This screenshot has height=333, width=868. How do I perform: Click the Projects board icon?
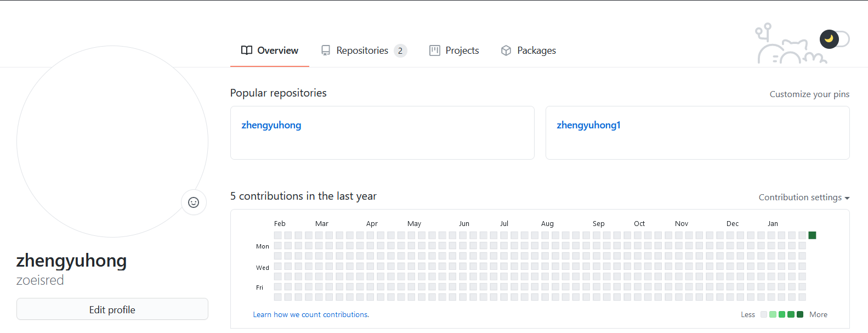[x=435, y=50]
